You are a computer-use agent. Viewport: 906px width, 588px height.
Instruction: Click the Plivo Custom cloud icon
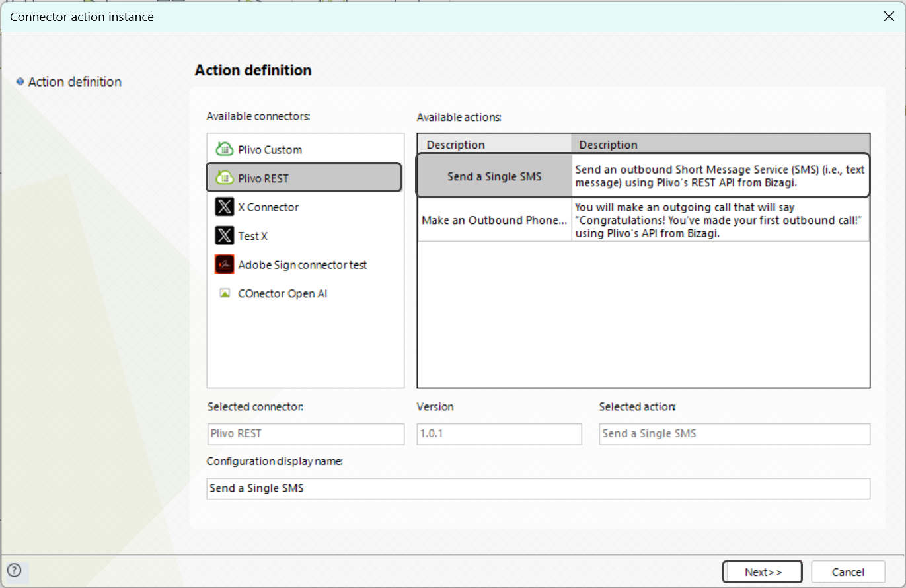point(225,149)
